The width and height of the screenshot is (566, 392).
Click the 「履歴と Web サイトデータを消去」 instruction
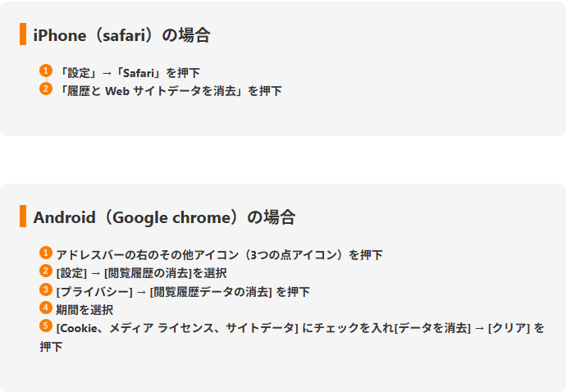pos(170,91)
